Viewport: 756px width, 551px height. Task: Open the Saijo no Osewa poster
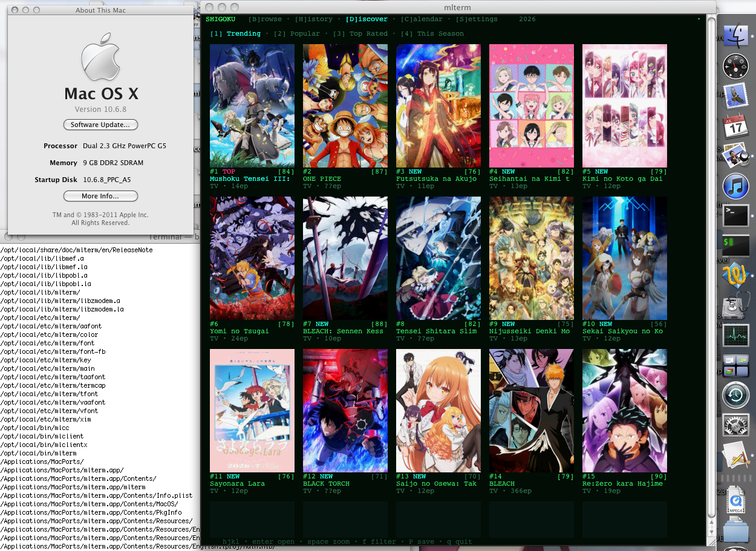(x=438, y=411)
